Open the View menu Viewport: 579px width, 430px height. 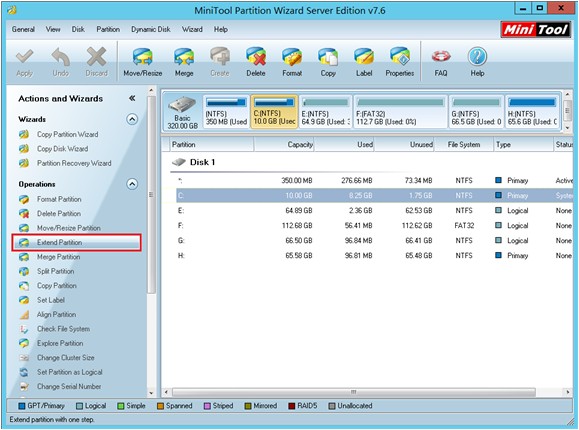[x=53, y=29]
